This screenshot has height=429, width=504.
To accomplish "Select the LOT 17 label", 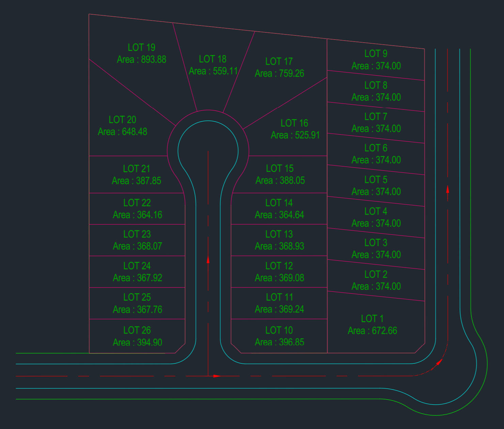I will point(279,61).
